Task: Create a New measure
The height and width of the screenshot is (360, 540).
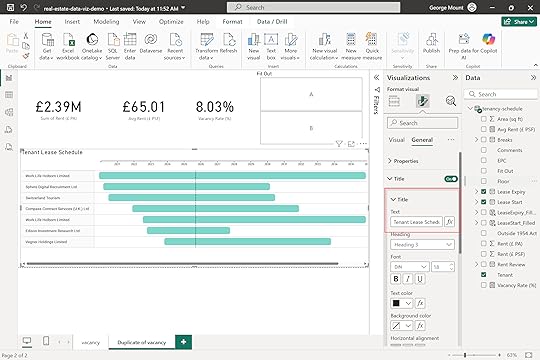Action: click(351, 47)
